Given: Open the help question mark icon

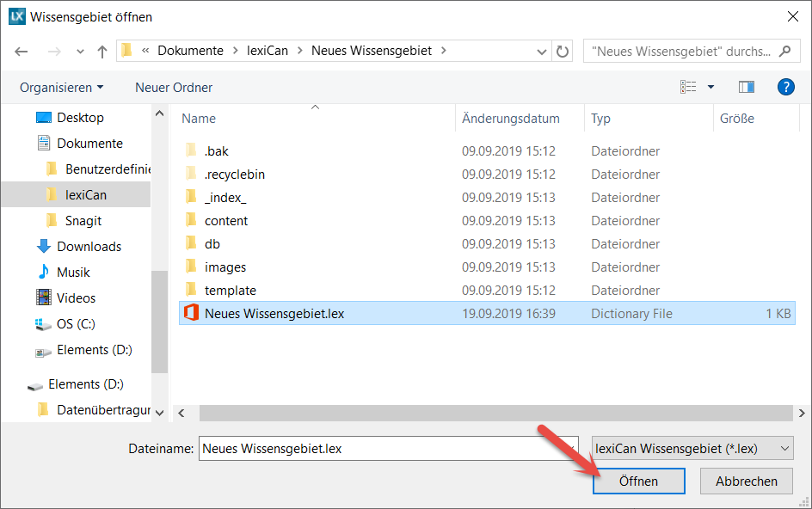Looking at the screenshot, I should pyautogui.click(x=784, y=87).
